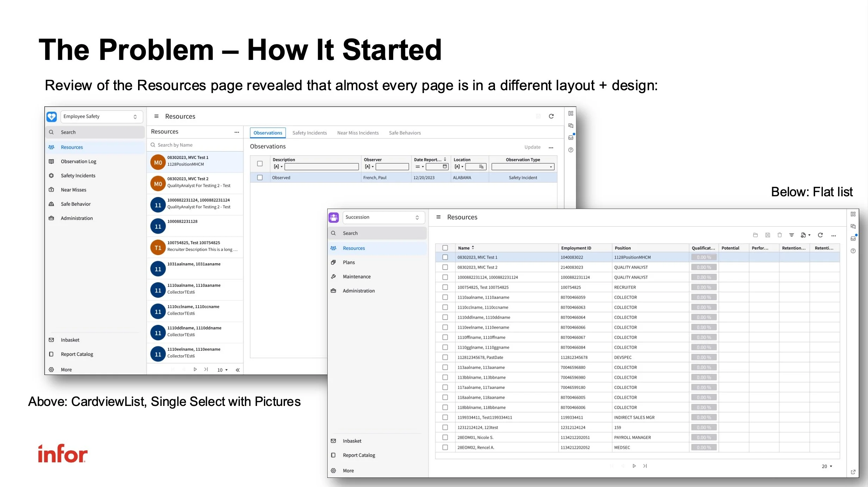Open the Succession application dropdown

[x=383, y=217]
